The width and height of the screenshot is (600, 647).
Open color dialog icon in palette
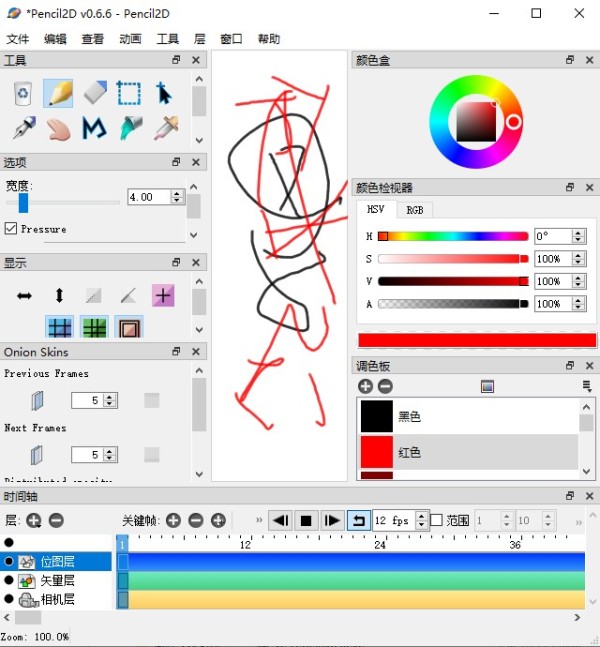(487, 387)
